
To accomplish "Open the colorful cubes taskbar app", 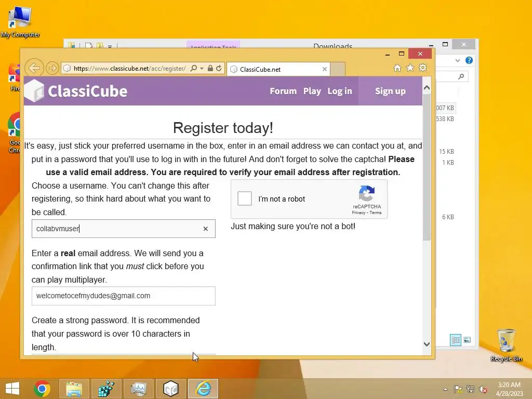I will tap(106, 389).
